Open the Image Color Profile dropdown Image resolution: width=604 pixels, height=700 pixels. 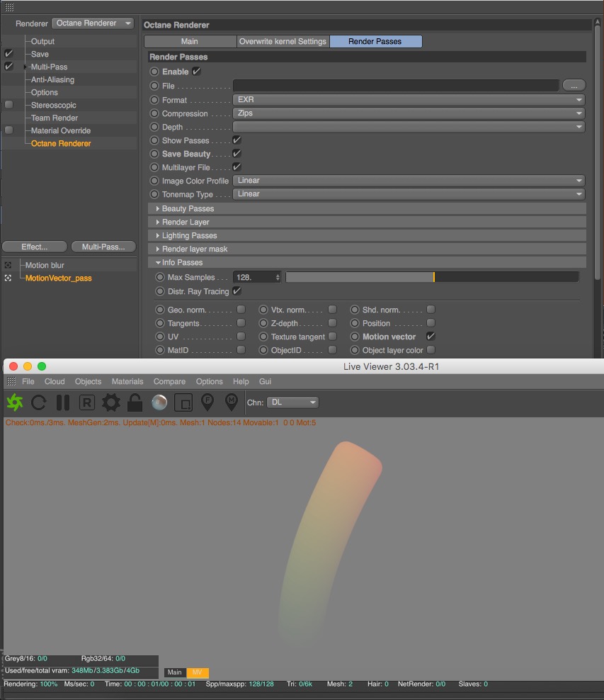pos(409,181)
